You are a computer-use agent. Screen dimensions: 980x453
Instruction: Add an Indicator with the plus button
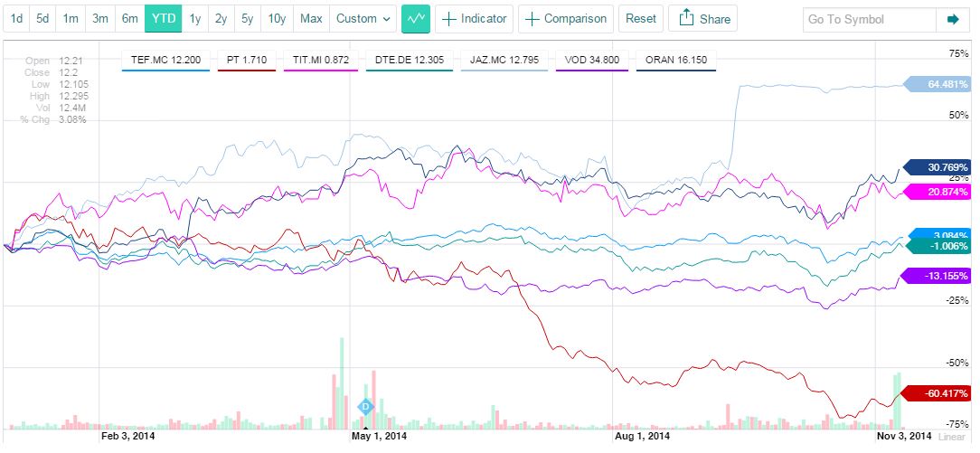[x=474, y=18]
